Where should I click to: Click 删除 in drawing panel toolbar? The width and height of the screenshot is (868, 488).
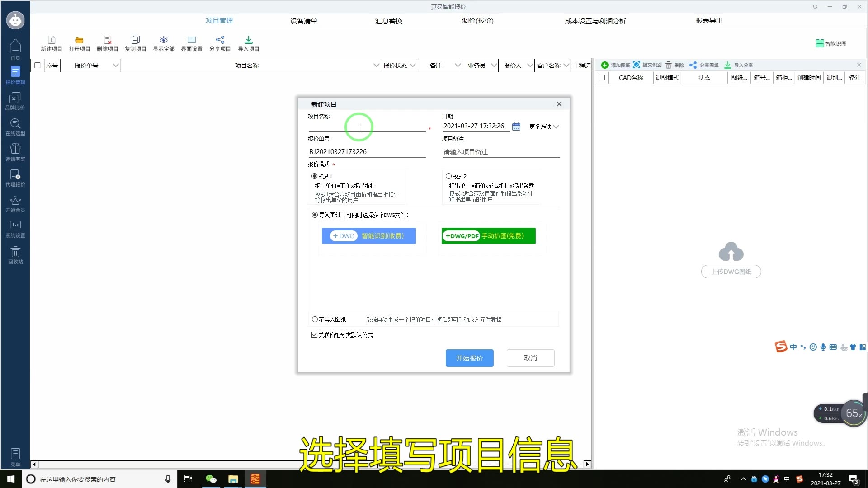(675, 65)
